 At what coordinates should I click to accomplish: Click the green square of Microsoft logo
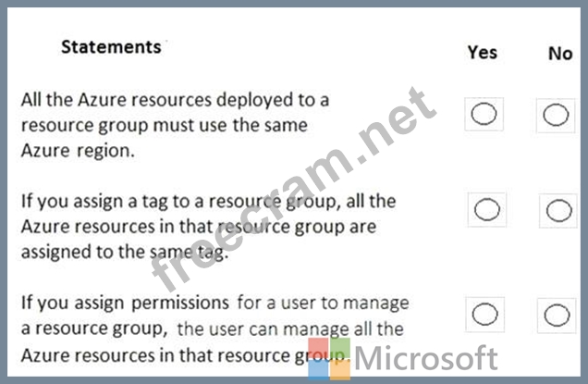pos(338,347)
